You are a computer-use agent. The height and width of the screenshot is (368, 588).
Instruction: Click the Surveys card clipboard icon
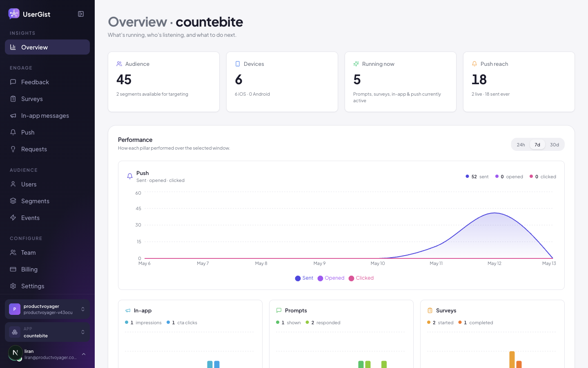(430, 310)
